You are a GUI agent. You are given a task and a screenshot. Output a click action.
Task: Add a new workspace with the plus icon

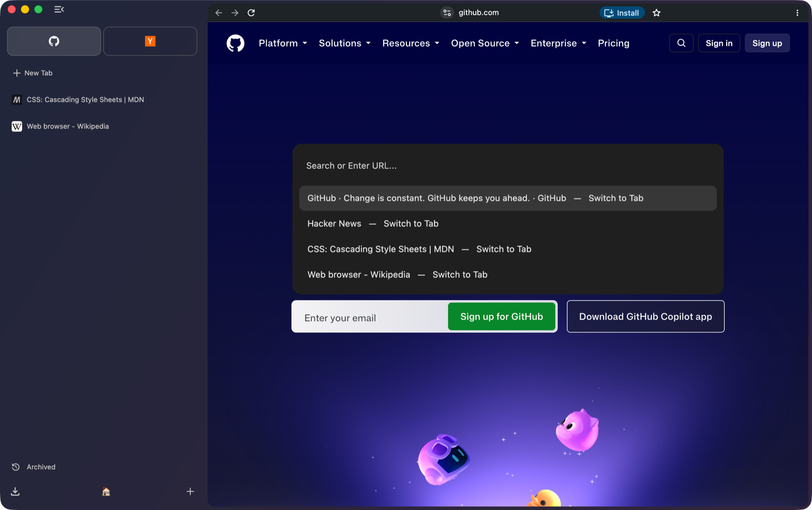[190, 492]
